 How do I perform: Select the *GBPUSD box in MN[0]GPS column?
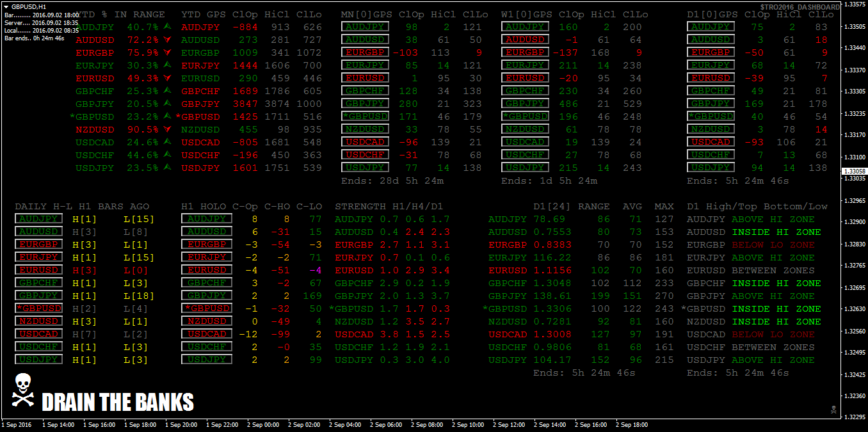point(365,116)
